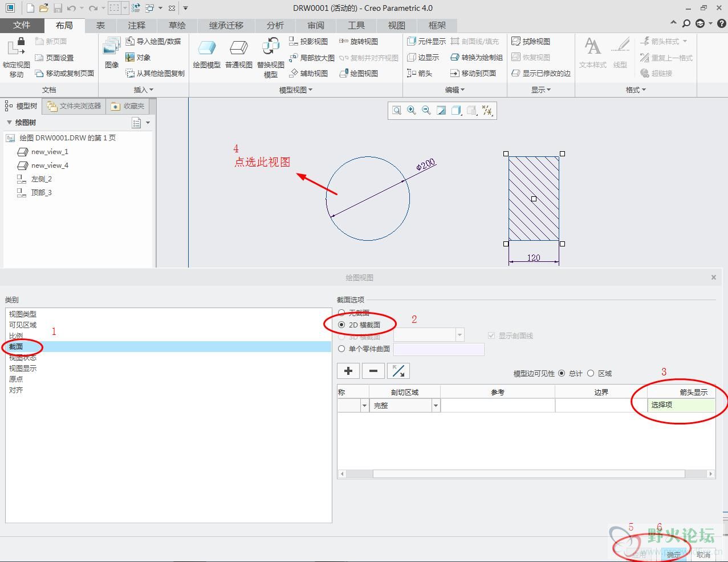Click the add section plus button

(348, 371)
